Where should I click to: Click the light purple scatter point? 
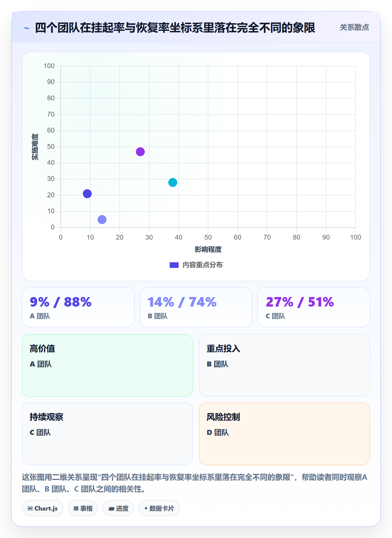(102, 219)
